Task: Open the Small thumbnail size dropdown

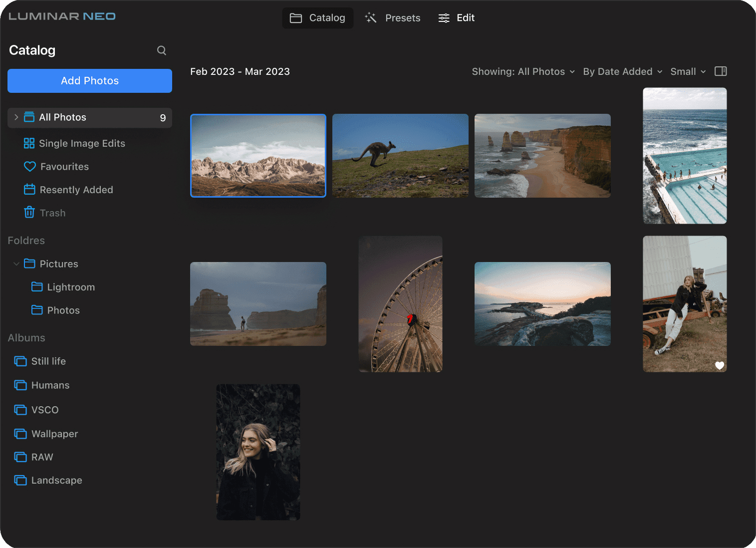Action: point(688,72)
